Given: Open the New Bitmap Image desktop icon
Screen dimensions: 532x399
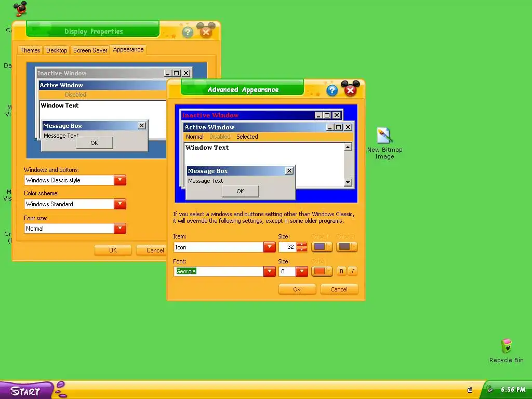Looking at the screenshot, I should pyautogui.click(x=385, y=143).
